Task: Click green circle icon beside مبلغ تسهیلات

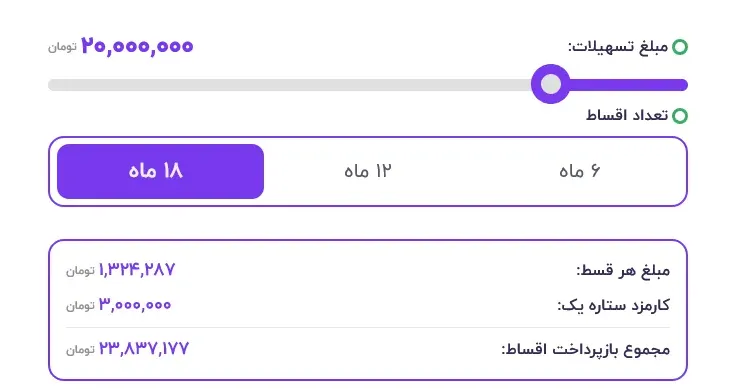Action: pos(680,47)
